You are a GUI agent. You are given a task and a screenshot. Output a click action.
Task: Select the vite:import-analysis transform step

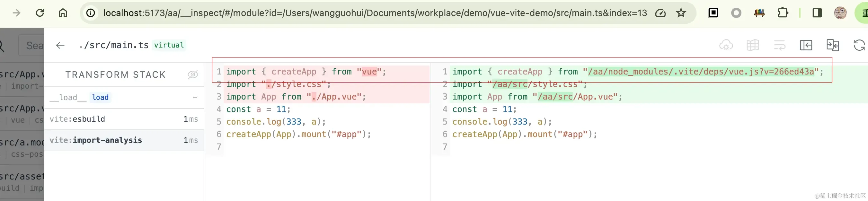(x=124, y=140)
